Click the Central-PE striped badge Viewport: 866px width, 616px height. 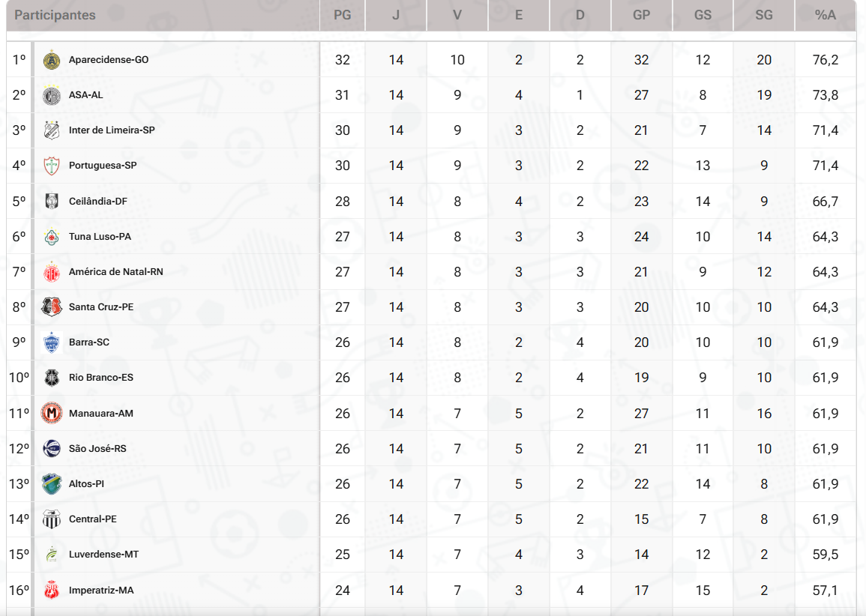[52, 519]
